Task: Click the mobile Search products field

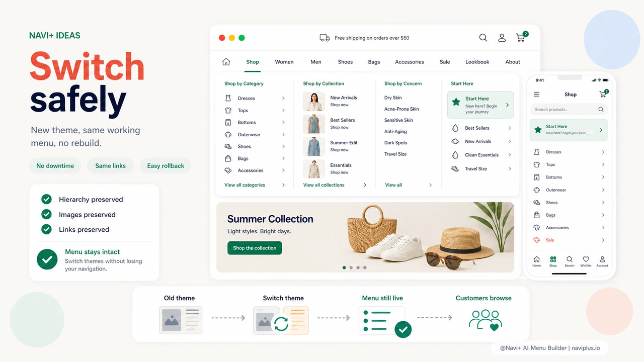Action: coord(569,109)
